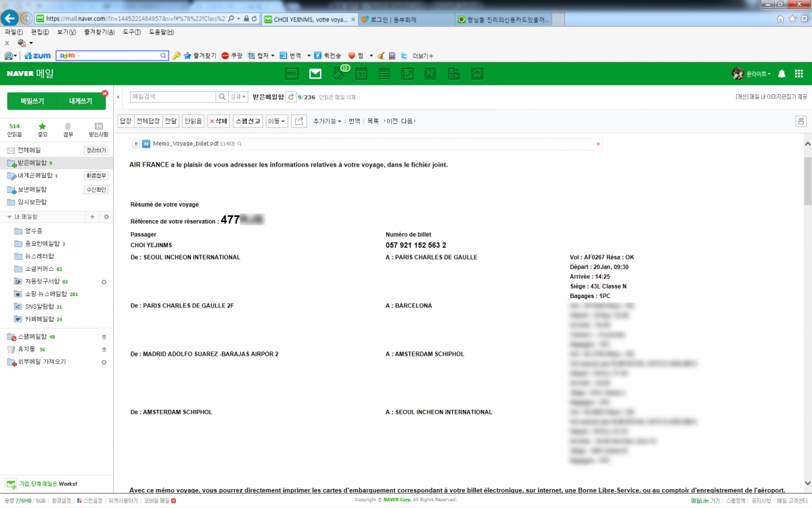Open gear settings for 외부메일 가져오기

(104, 362)
